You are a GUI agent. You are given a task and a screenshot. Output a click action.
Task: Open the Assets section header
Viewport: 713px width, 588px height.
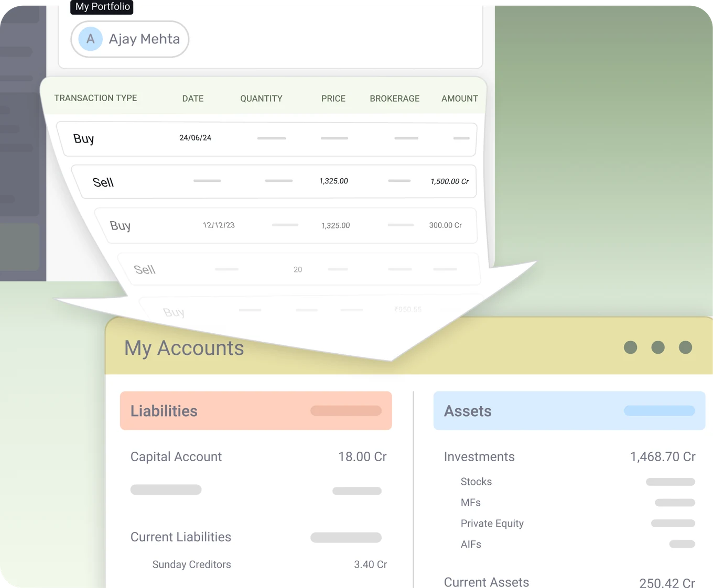tap(569, 411)
